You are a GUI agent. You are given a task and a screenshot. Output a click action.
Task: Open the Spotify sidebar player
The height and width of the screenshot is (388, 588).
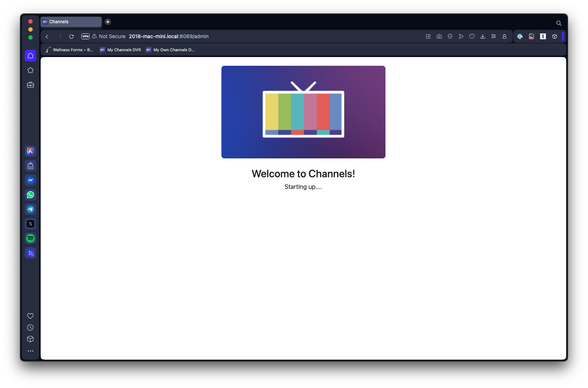(x=30, y=238)
